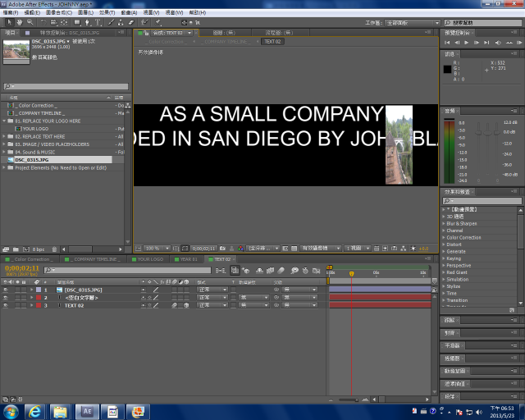Open the second menu in the menu bar
The image size is (525, 420).
[x=32, y=13]
